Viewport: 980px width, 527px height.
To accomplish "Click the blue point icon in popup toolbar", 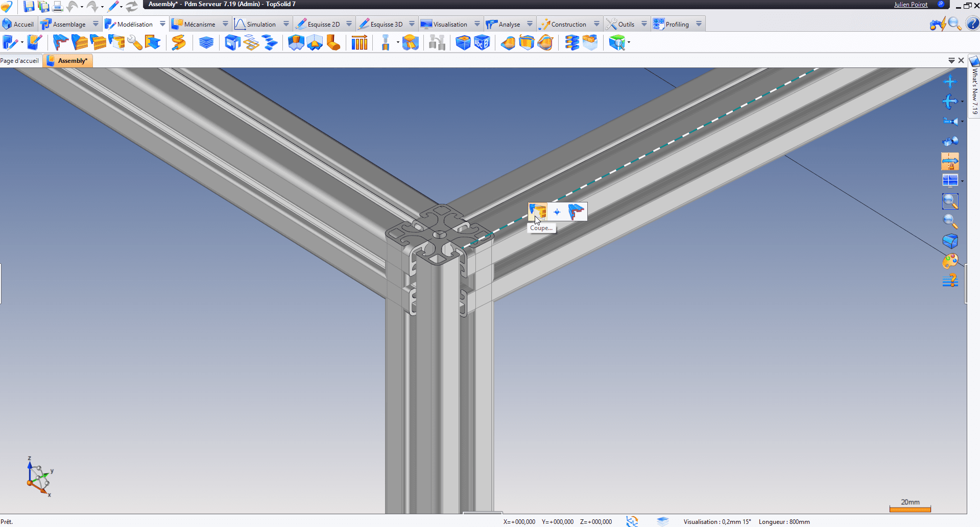I will pyautogui.click(x=557, y=212).
